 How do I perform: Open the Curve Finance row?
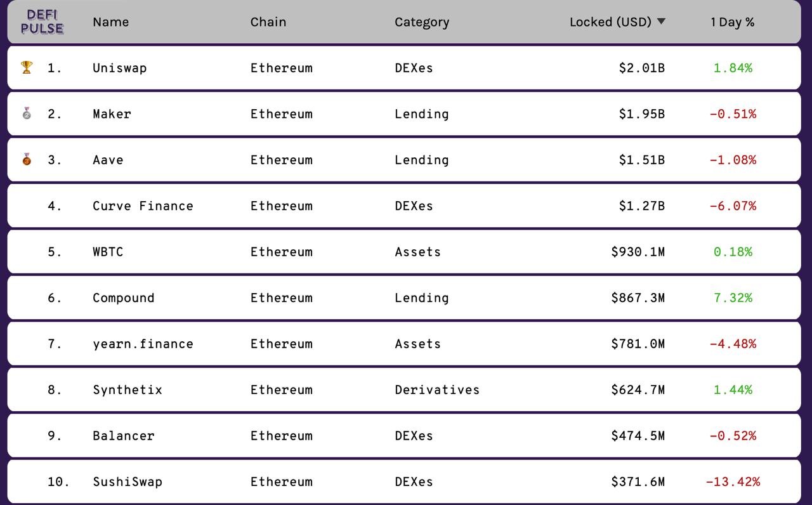coord(403,206)
